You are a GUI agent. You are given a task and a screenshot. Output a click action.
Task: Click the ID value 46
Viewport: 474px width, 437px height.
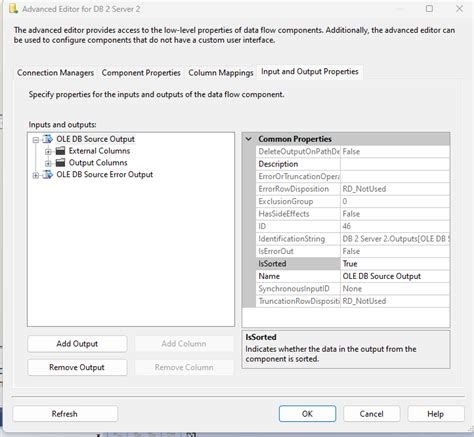[x=395, y=226]
